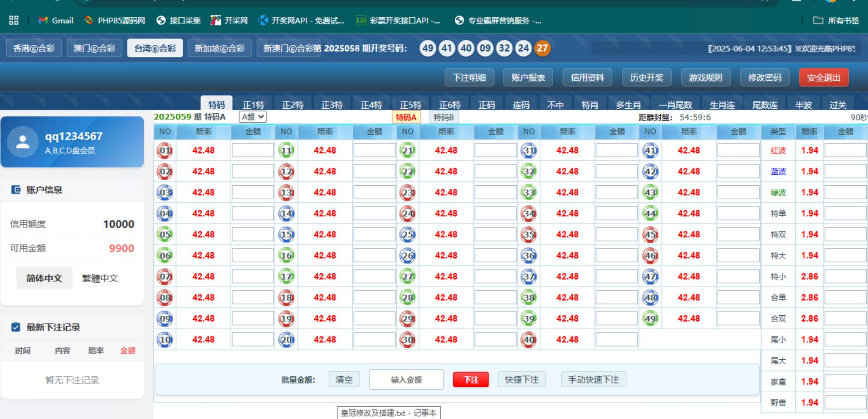Open the 所有书签 bookmarks folder

(836, 20)
